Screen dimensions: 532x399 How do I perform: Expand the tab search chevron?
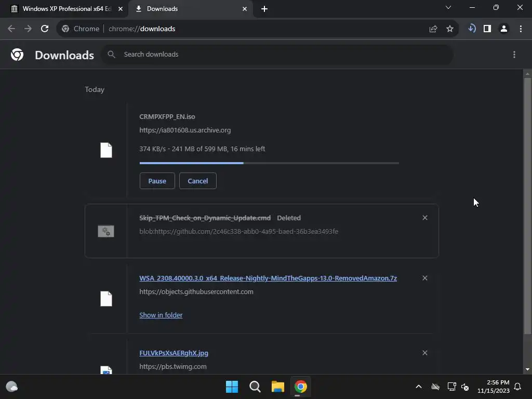click(x=448, y=7)
